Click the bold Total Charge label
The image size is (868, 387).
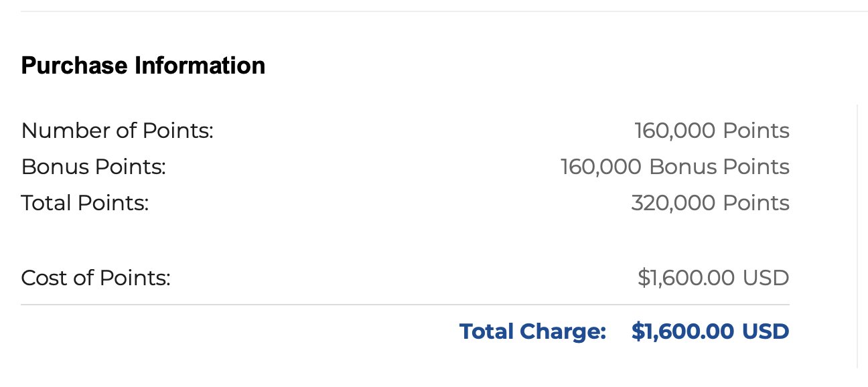point(532,331)
